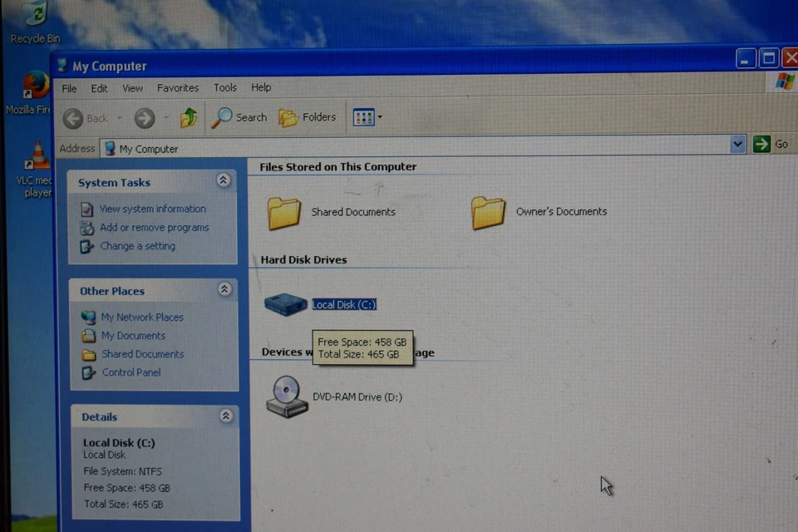This screenshot has height=532, width=798.
Task: Expand the Address bar dropdown arrow
Action: click(x=737, y=145)
